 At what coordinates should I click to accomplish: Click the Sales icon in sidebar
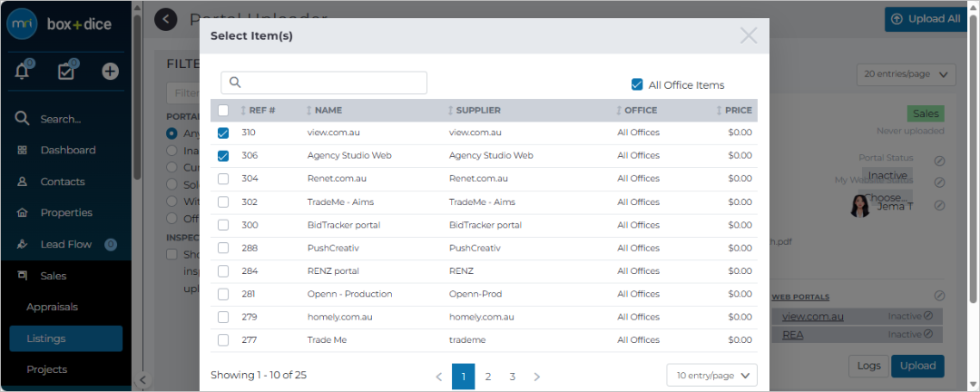pyautogui.click(x=23, y=275)
